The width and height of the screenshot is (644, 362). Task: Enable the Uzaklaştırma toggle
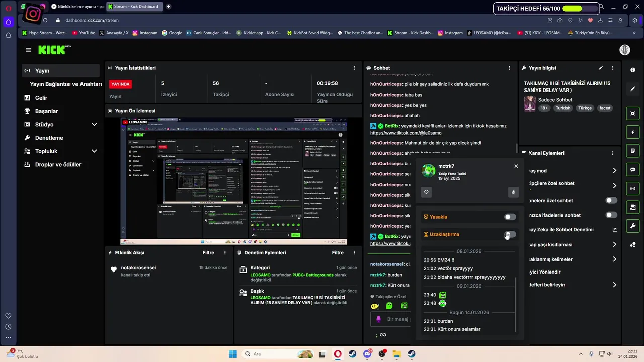[x=510, y=234]
